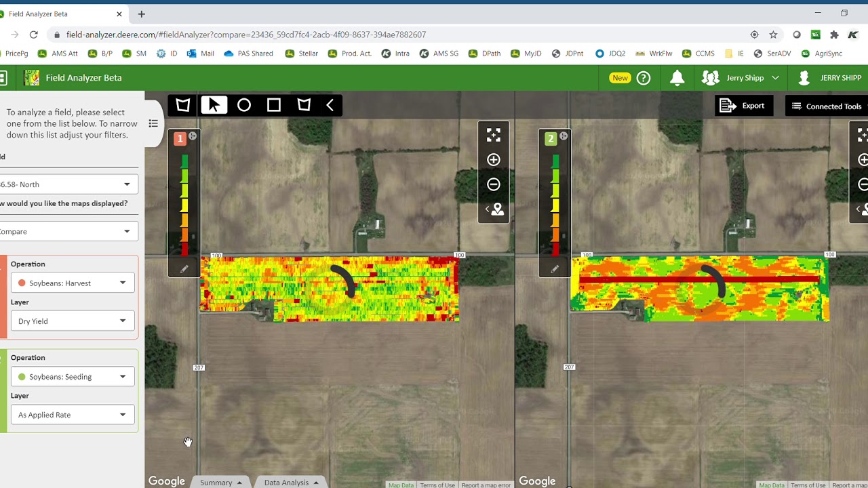This screenshot has width=868, height=488.
Task: Expand the Summary panel tab
Action: (x=221, y=483)
